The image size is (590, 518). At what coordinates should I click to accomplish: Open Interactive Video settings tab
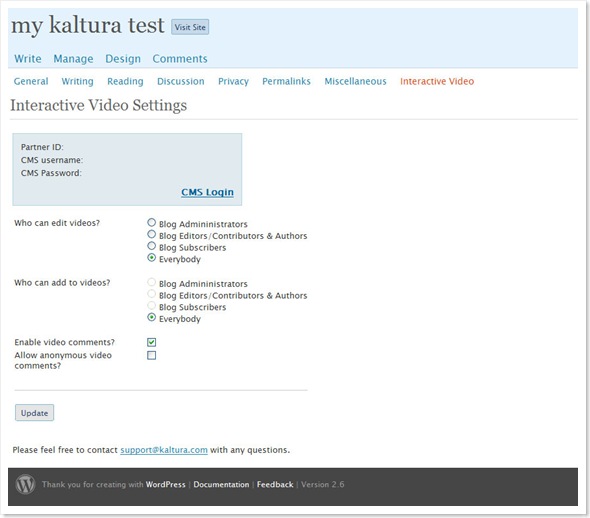click(x=437, y=81)
